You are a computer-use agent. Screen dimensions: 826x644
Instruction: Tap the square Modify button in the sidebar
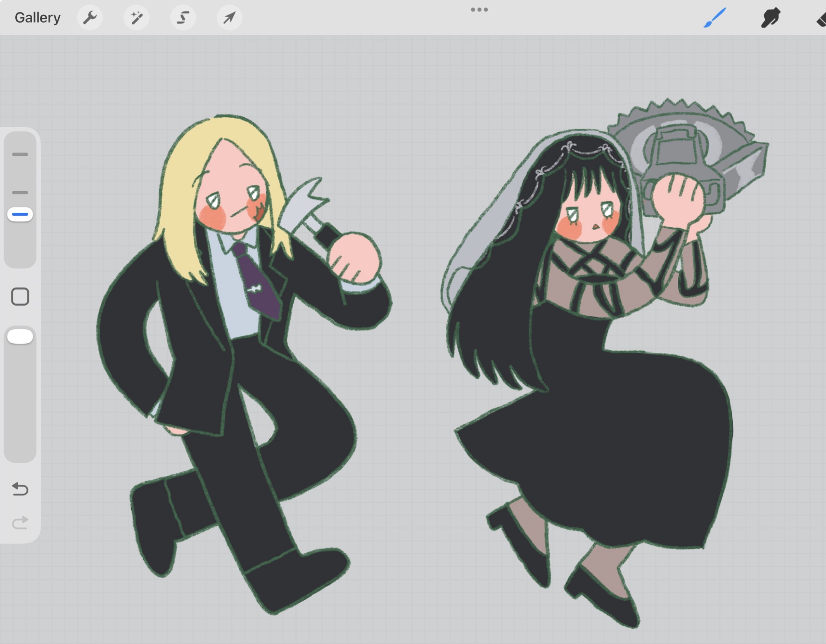pos(20,297)
